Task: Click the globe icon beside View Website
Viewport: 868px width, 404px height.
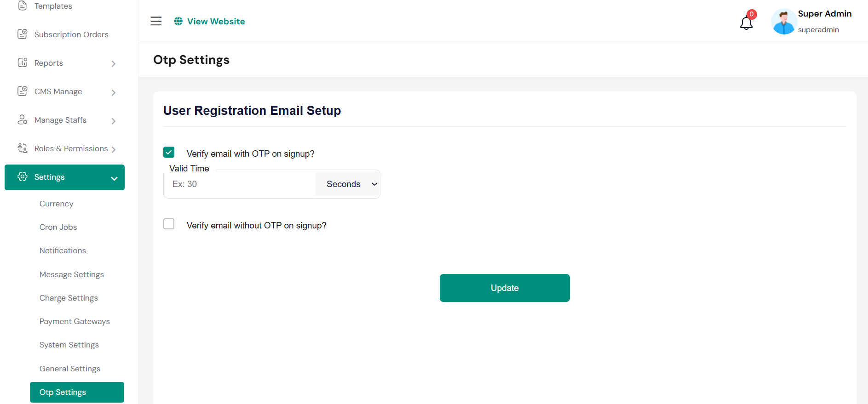Action: point(178,21)
